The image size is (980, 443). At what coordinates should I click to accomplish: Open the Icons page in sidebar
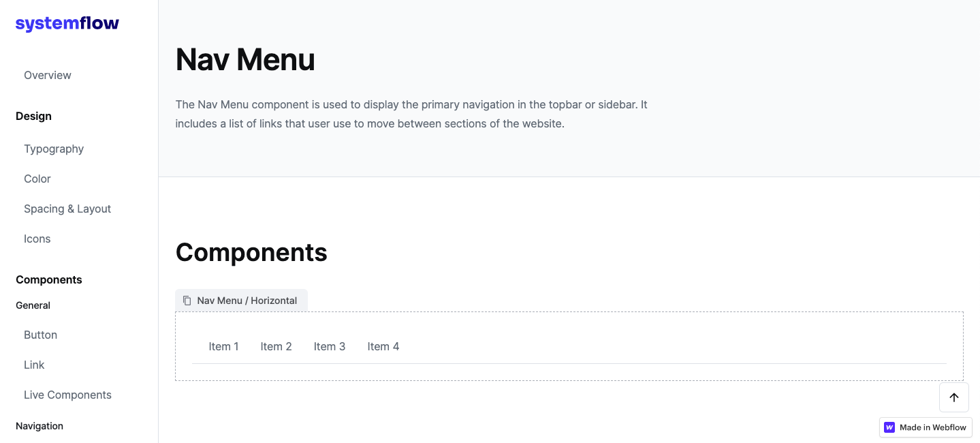(37, 239)
